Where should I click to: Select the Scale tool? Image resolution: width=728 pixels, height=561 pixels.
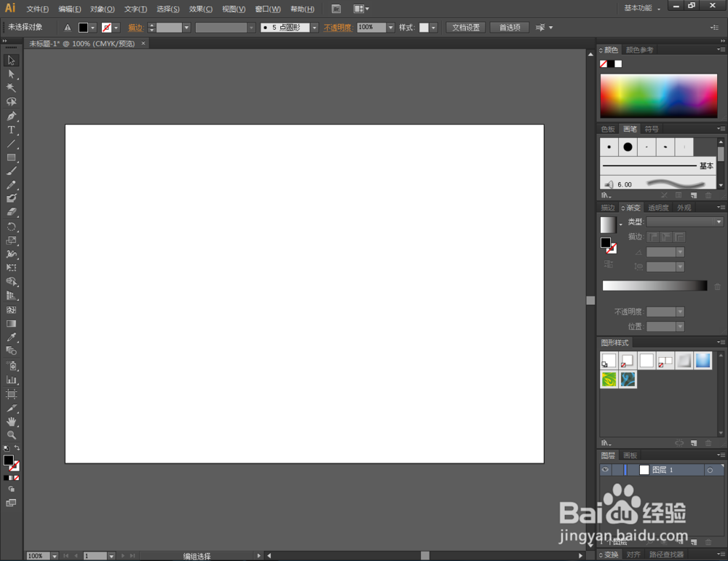click(11, 240)
